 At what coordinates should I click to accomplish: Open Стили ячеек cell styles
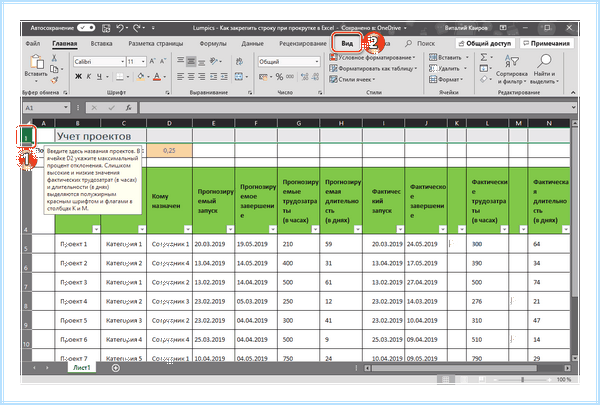tap(352, 80)
